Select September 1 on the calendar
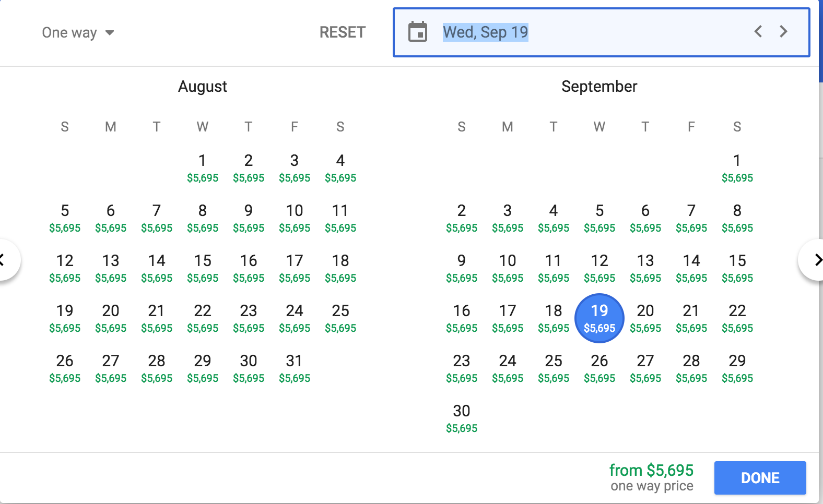823x504 pixels. (x=737, y=167)
